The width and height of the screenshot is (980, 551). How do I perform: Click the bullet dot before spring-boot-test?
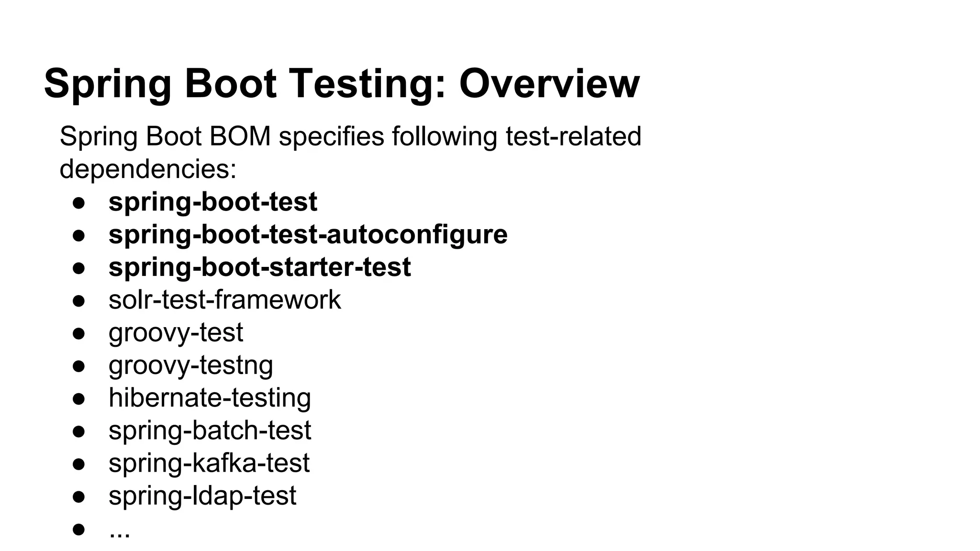(79, 203)
